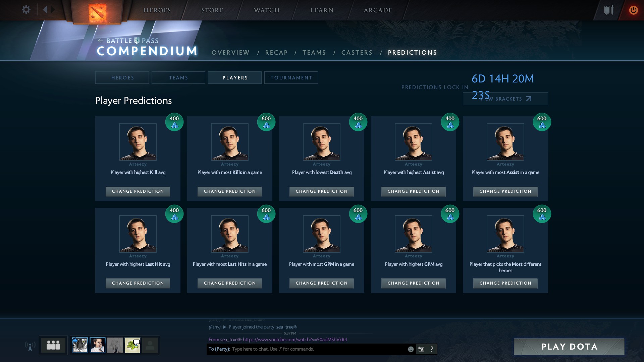Open the settings gear menu

click(x=26, y=10)
